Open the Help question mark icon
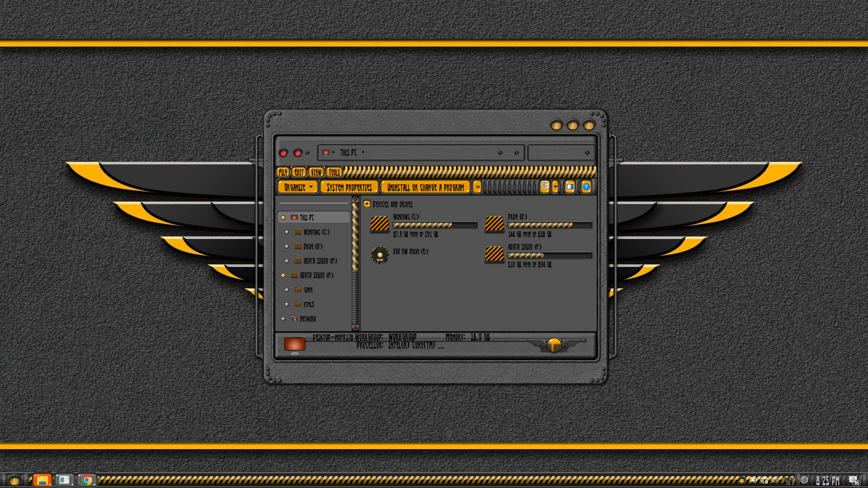 click(586, 187)
